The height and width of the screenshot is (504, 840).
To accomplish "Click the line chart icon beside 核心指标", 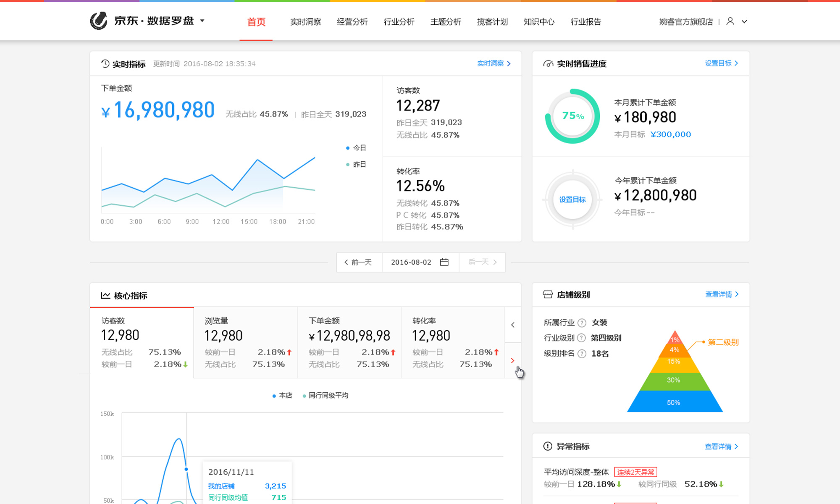I will pos(105,296).
